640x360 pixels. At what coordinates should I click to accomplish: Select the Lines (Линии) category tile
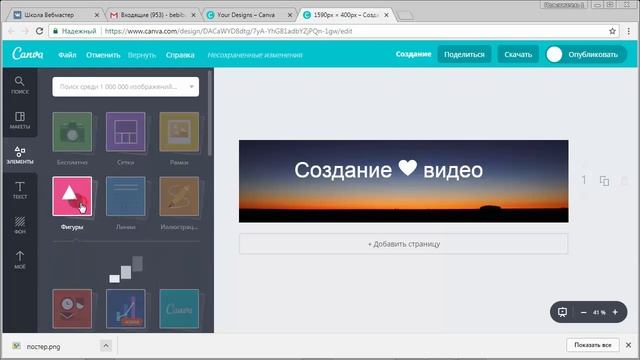[126, 196]
